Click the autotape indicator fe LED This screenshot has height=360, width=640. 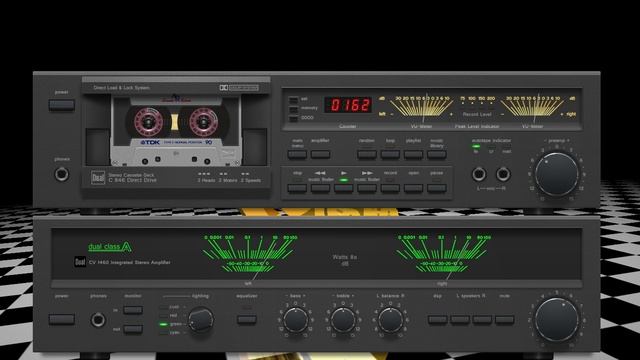click(476, 146)
